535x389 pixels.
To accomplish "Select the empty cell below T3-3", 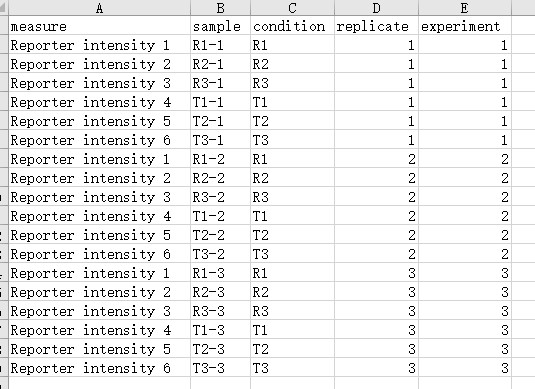I will coord(220,383).
